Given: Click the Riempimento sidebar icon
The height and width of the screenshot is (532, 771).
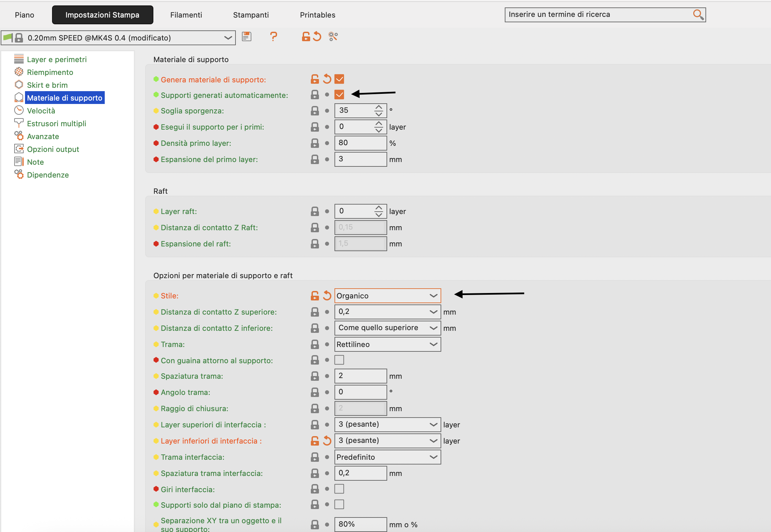Looking at the screenshot, I should click(19, 72).
